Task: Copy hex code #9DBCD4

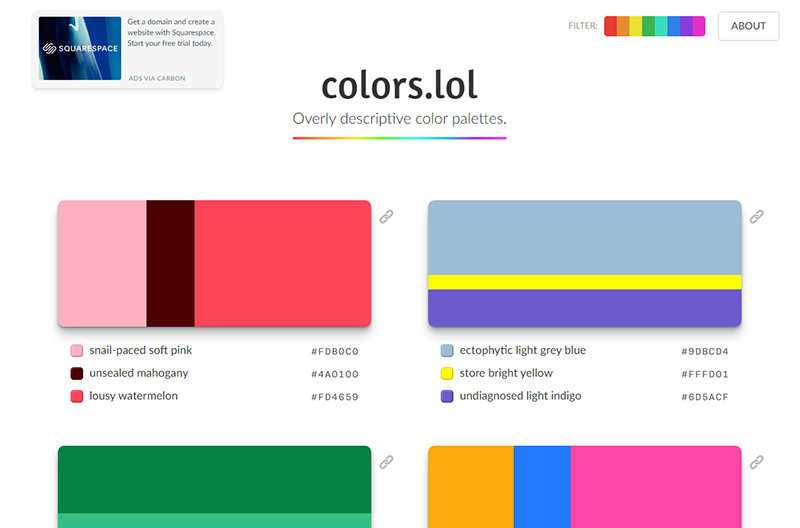Action: click(705, 351)
